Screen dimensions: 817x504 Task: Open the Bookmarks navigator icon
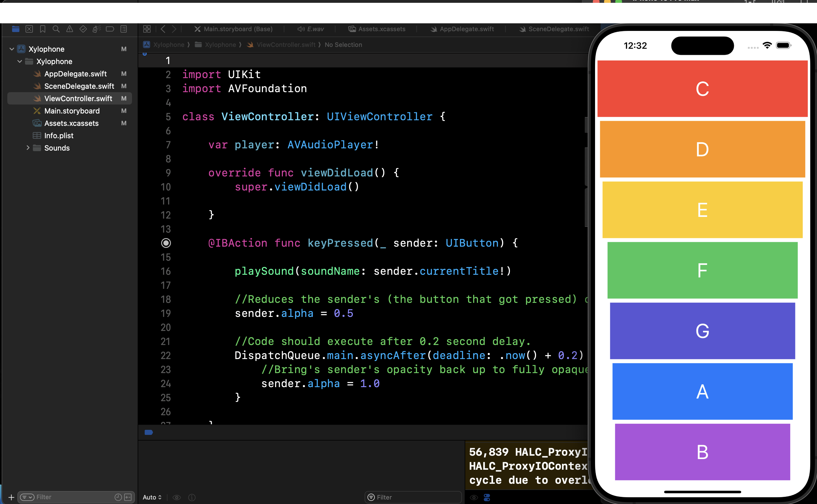(x=43, y=29)
